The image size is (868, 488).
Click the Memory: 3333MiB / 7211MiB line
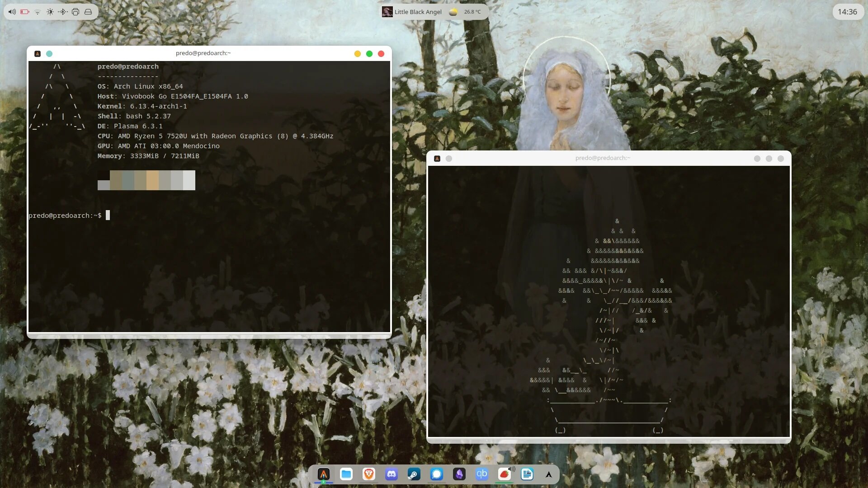[x=148, y=156]
